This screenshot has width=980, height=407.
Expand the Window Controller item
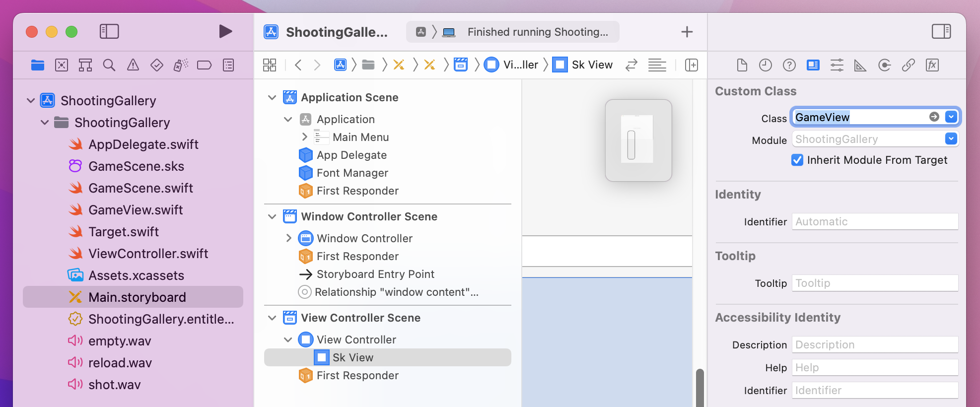pyautogui.click(x=289, y=238)
